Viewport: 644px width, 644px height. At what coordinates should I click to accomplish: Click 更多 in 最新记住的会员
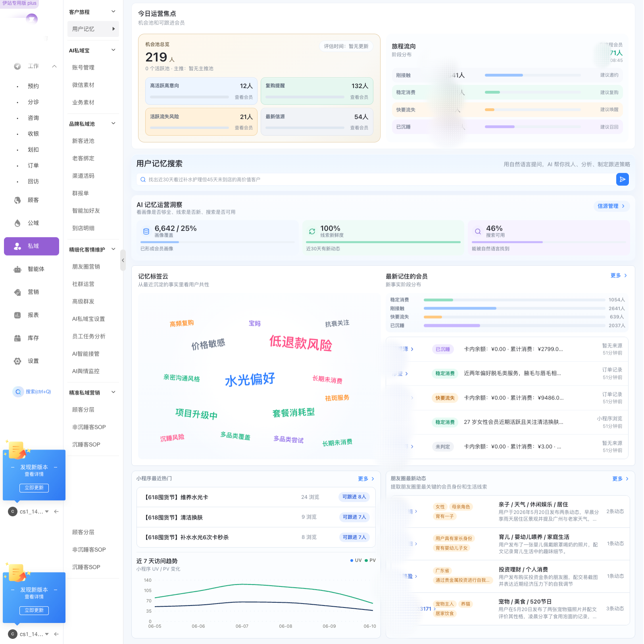click(619, 275)
